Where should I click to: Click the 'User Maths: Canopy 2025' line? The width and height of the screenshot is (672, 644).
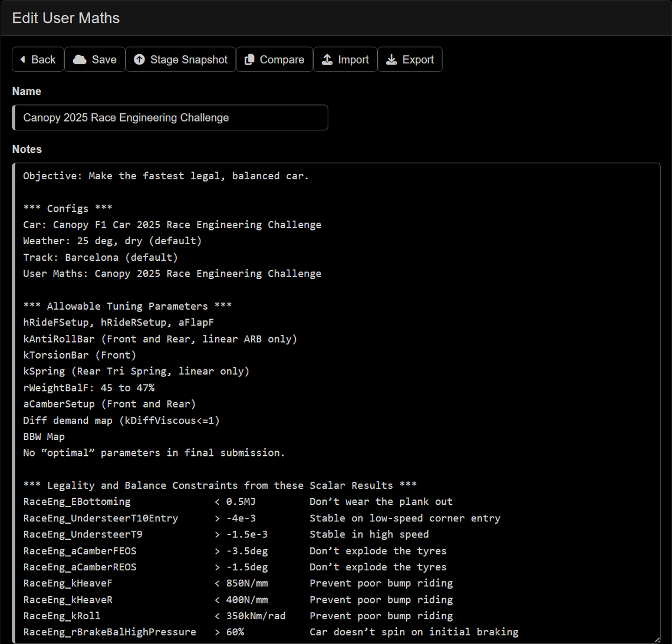point(172,274)
